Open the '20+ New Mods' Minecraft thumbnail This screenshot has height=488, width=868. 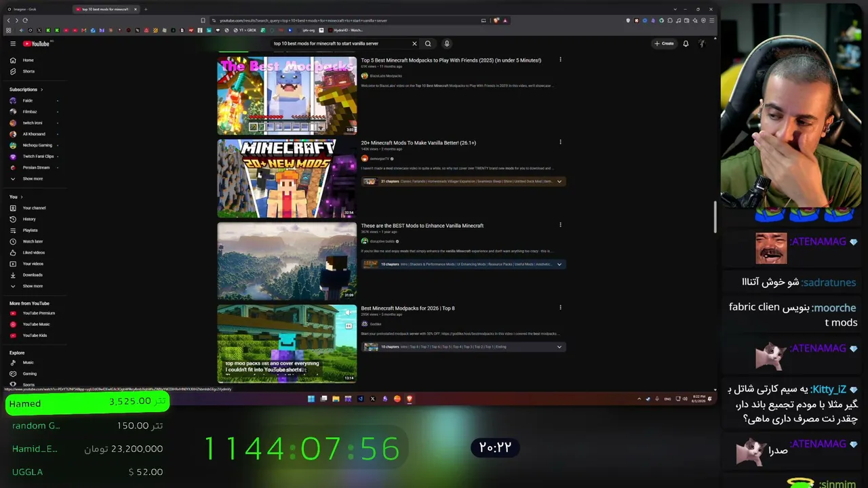click(x=287, y=178)
